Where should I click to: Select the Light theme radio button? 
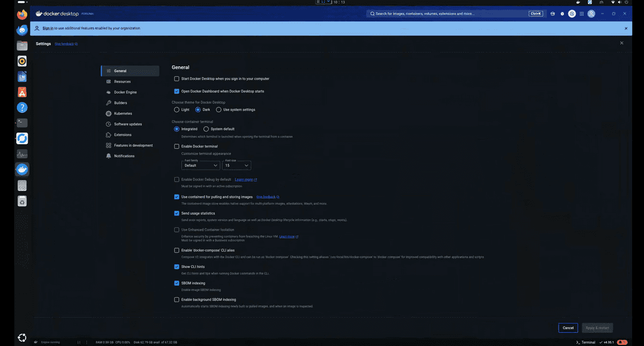point(177,110)
